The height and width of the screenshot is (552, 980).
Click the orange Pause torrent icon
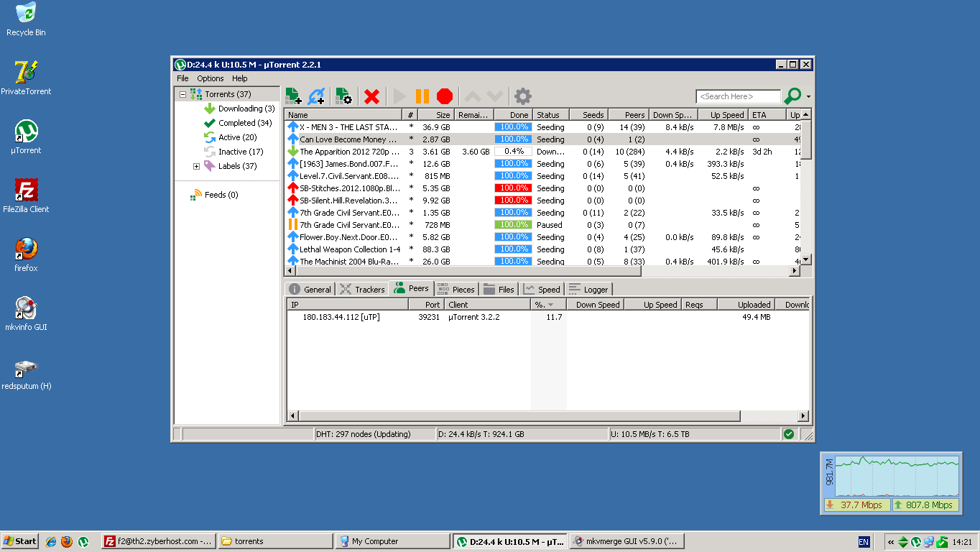point(422,96)
